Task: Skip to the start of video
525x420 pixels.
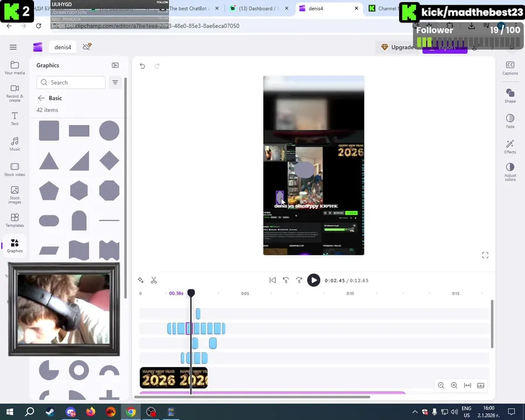Action: (x=272, y=281)
